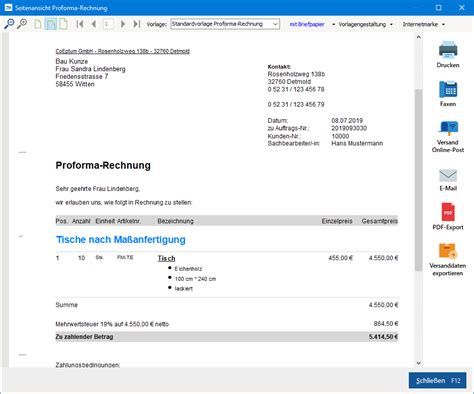Click the 'Proforma-Rechnung' heading
This screenshot has width=474, height=394.
click(103, 165)
